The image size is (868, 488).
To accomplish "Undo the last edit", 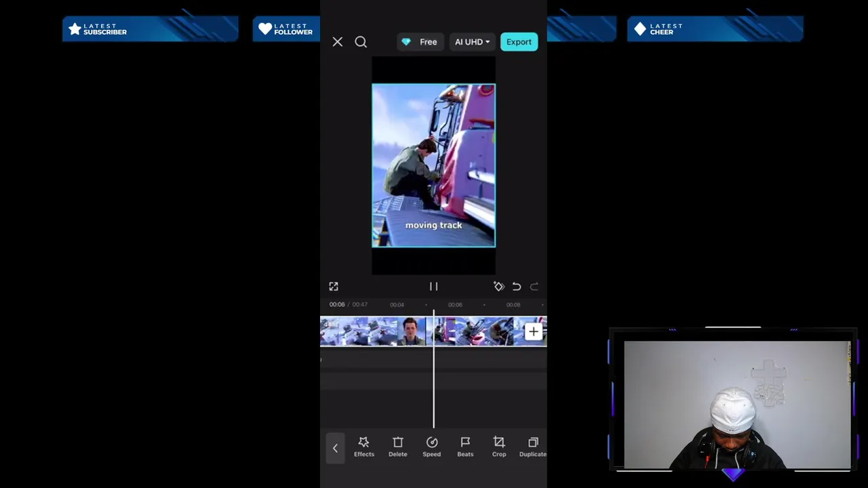I will tap(517, 287).
